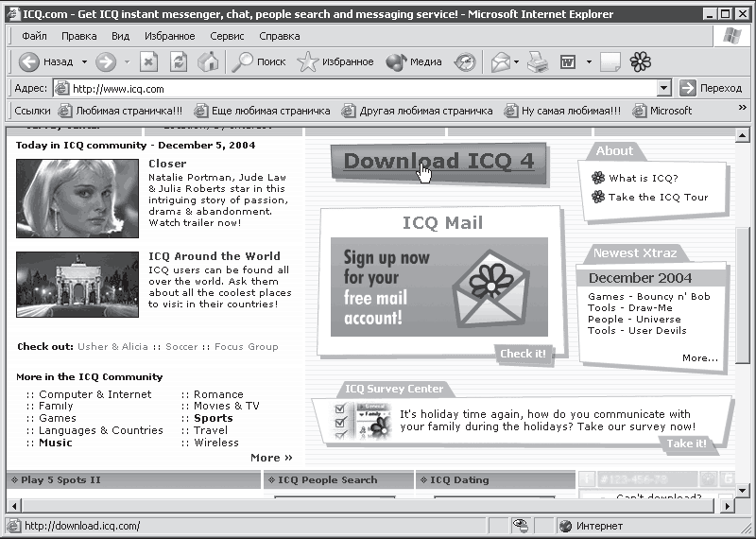Click the Back arrow icon

(29, 61)
